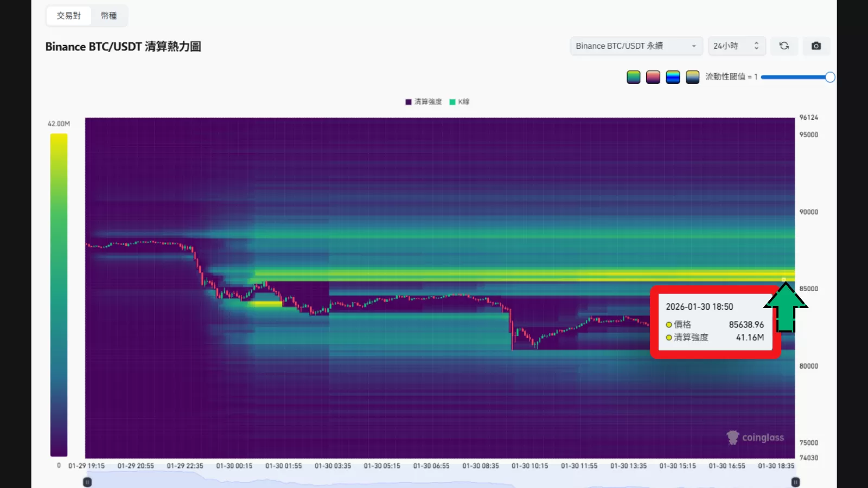The image size is (868, 488).
Task: Switch to the 幣種 tab
Action: [x=108, y=16]
